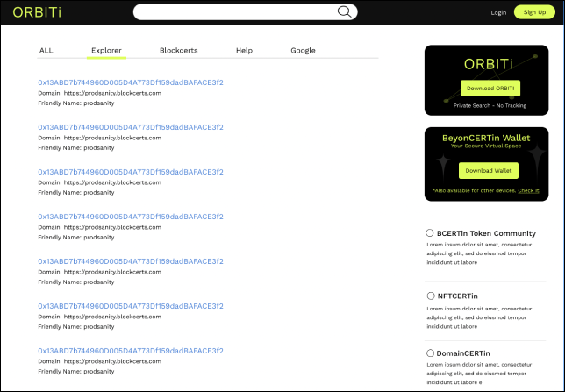The height and width of the screenshot is (392, 565).
Task: Click the ORBITi logo in the header
Action: click(31, 12)
